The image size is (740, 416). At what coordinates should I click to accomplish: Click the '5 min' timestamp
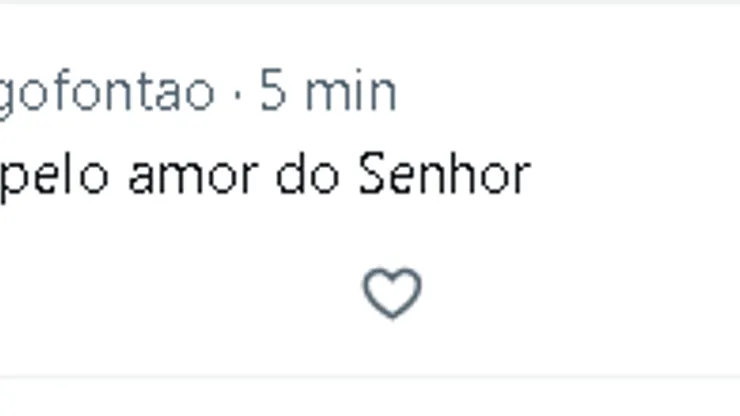point(328,93)
